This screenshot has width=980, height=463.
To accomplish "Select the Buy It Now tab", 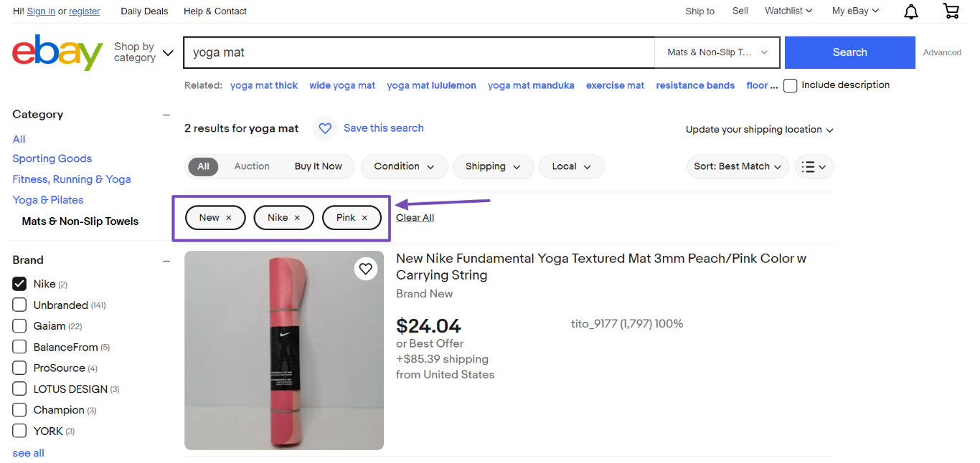I will 318,166.
